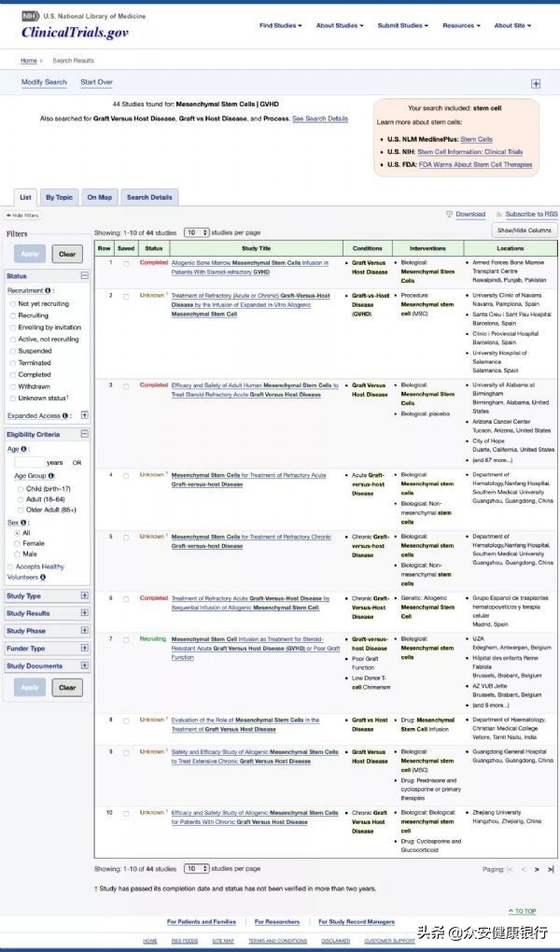Open Recruitment info icon
The height and width of the screenshot is (952, 560).
coord(48,291)
